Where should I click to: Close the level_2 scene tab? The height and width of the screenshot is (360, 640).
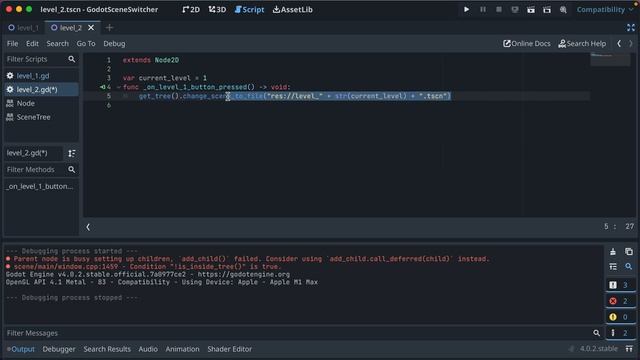click(91, 28)
